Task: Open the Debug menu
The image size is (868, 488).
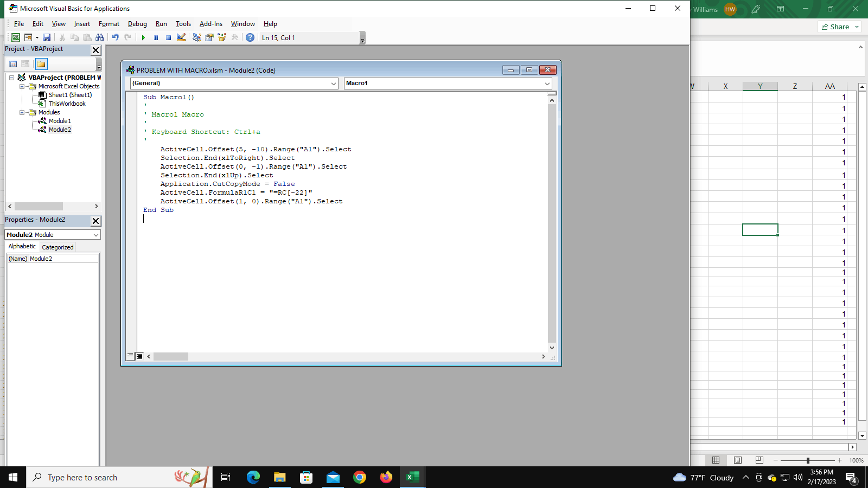Action: point(137,24)
